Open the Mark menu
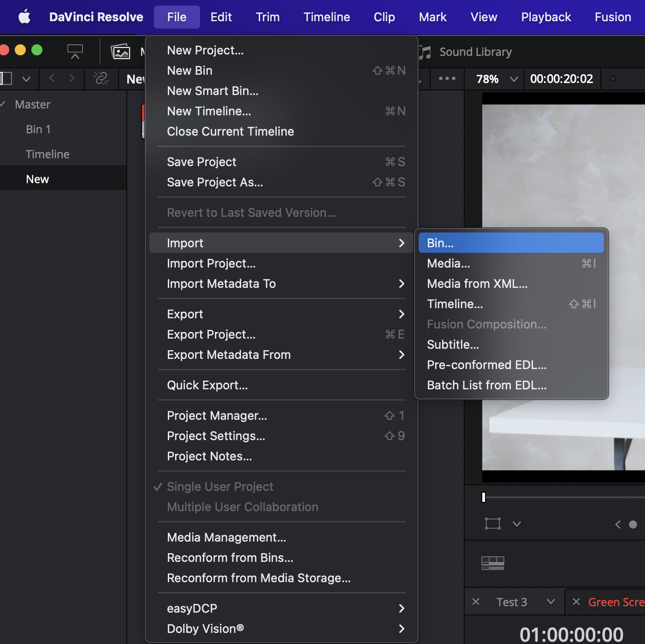 (x=432, y=17)
